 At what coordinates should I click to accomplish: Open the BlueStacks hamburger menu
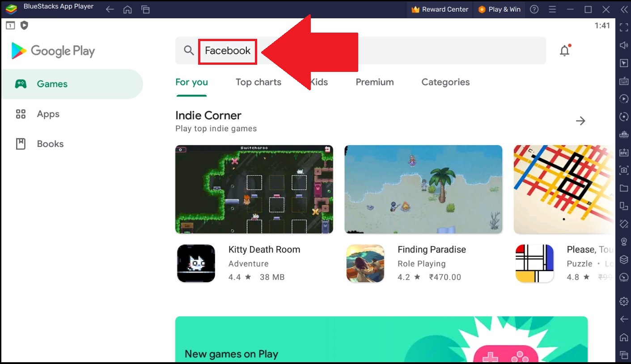[x=552, y=9]
